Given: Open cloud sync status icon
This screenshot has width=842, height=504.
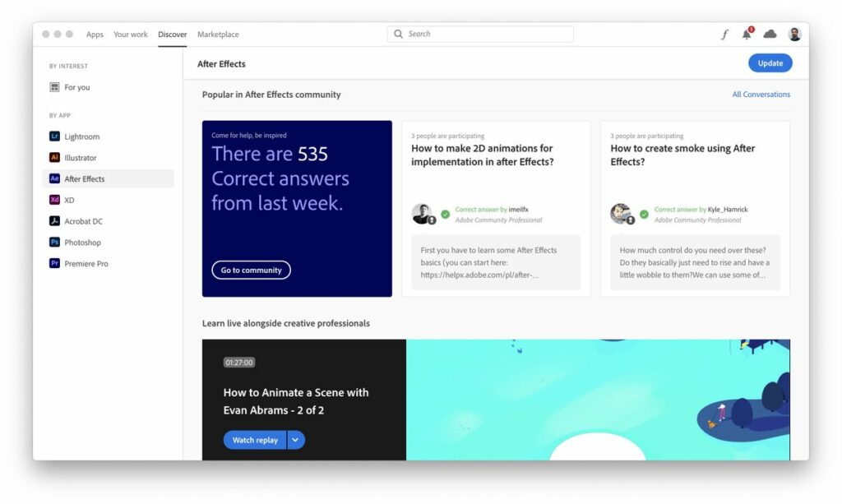Looking at the screenshot, I should point(770,34).
